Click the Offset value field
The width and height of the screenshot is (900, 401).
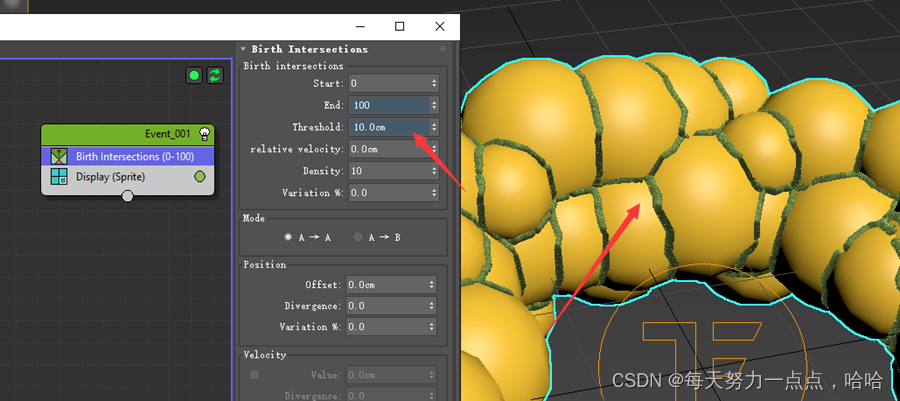pos(386,285)
